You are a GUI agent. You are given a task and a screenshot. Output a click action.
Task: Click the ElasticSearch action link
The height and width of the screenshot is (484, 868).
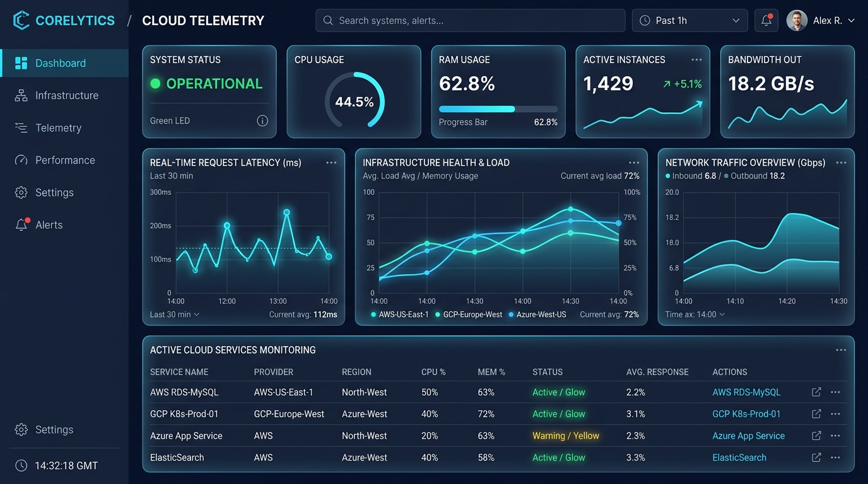(x=739, y=458)
